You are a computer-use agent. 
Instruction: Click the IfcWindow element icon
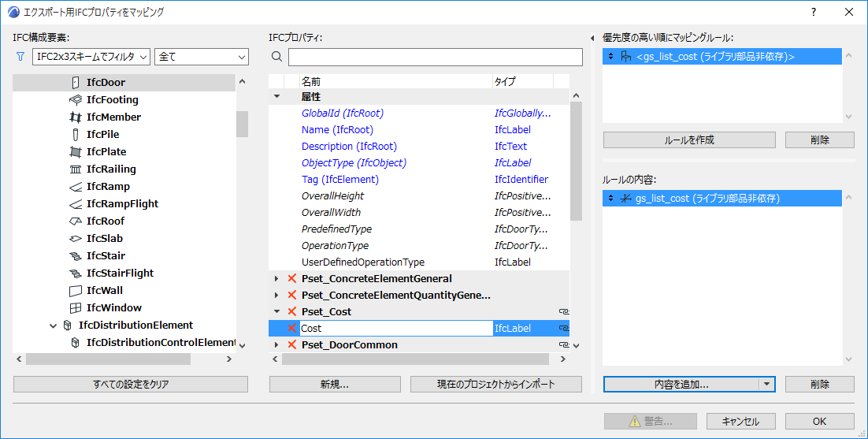tap(76, 308)
